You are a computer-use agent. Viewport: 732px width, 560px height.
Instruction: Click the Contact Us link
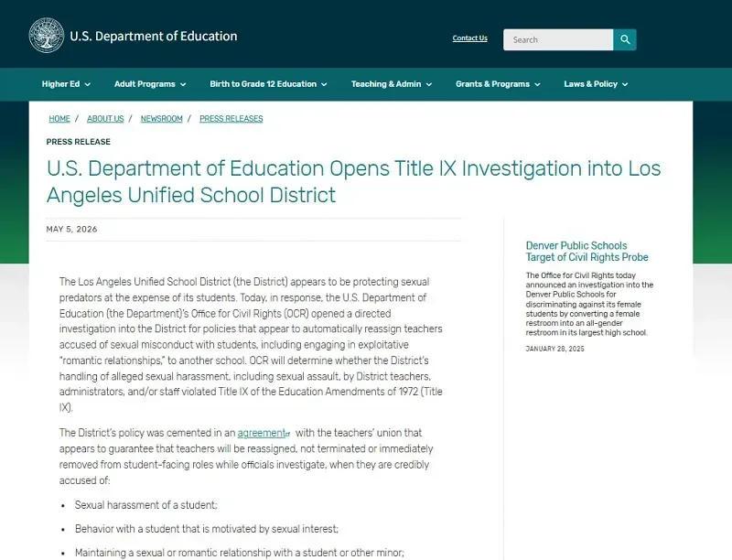[x=469, y=38]
